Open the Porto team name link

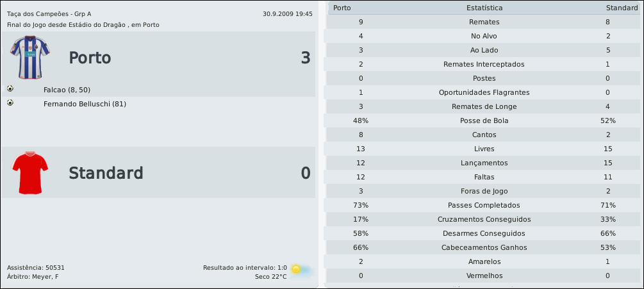point(90,58)
